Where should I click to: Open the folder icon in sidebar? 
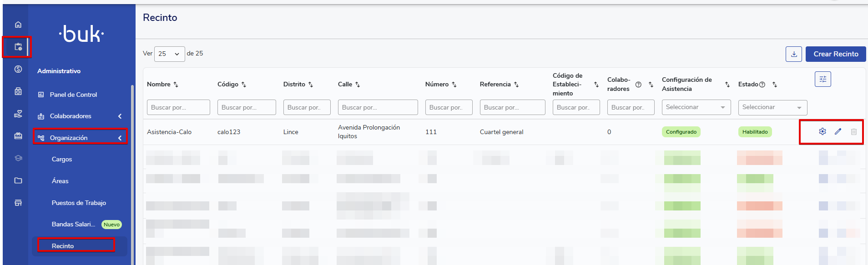pos(18,180)
